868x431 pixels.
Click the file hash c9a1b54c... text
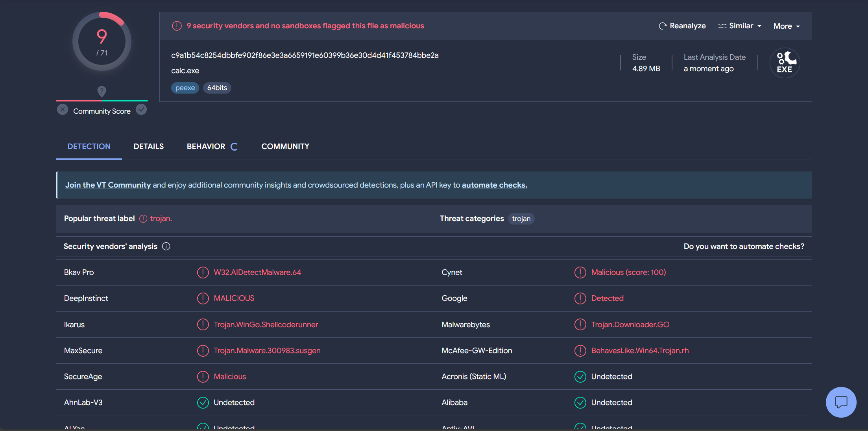(x=305, y=55)
